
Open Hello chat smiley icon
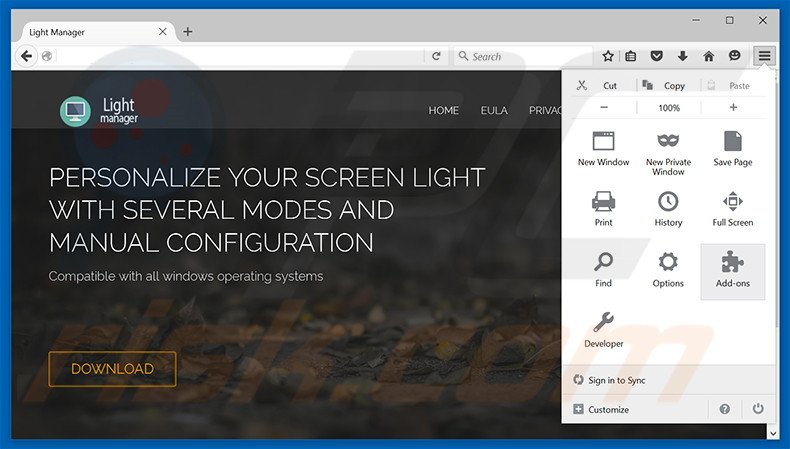pos(735,56)
